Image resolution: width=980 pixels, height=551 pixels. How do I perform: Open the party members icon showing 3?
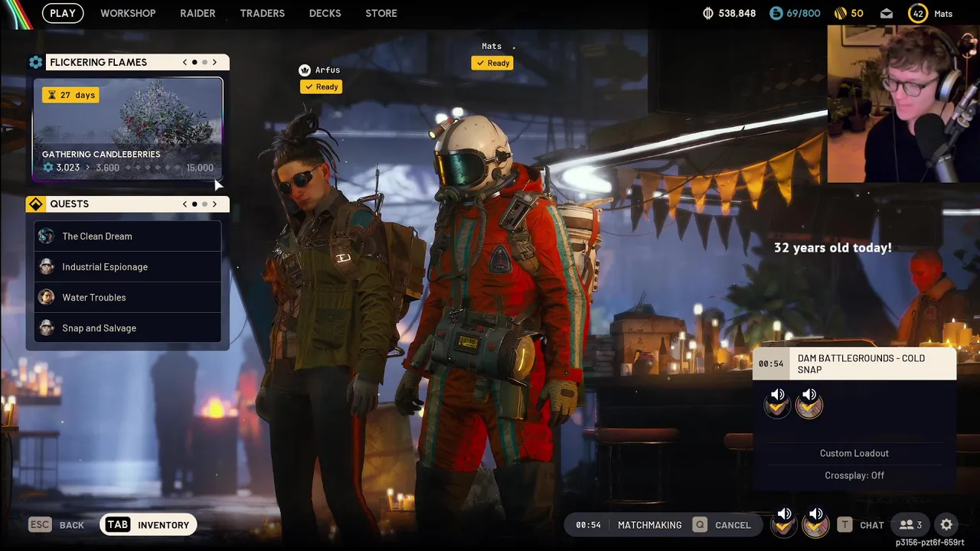coord(910,525)
